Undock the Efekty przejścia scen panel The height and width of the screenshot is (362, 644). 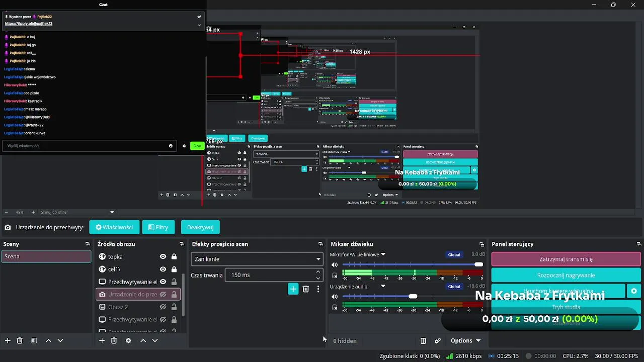320,244
